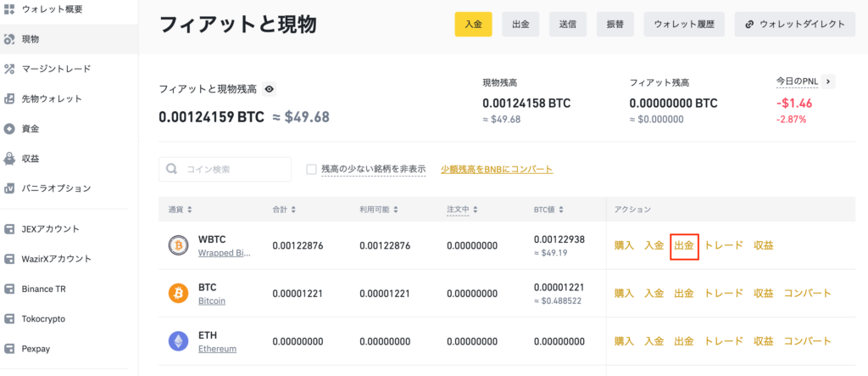Click the WazirX account card icon
This screenshot has width=868, height=376.
click(x=8, y=258)
